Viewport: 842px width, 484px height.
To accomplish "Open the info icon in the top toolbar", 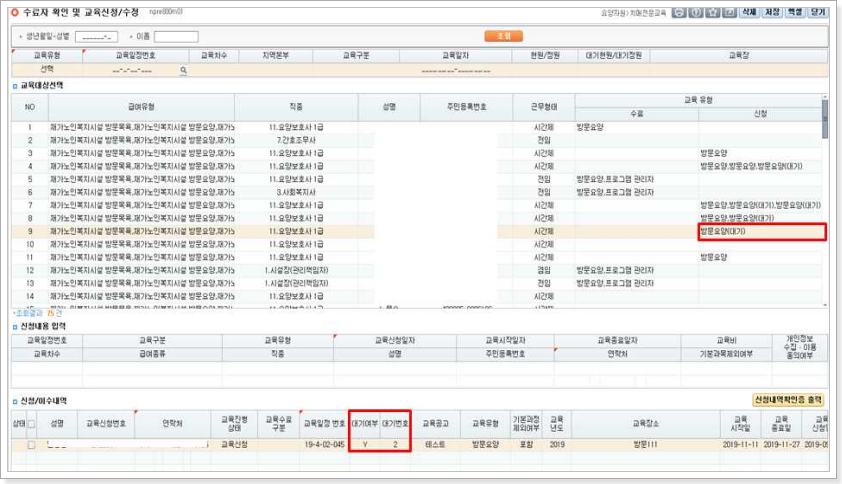I will click(x=696, y=12).
